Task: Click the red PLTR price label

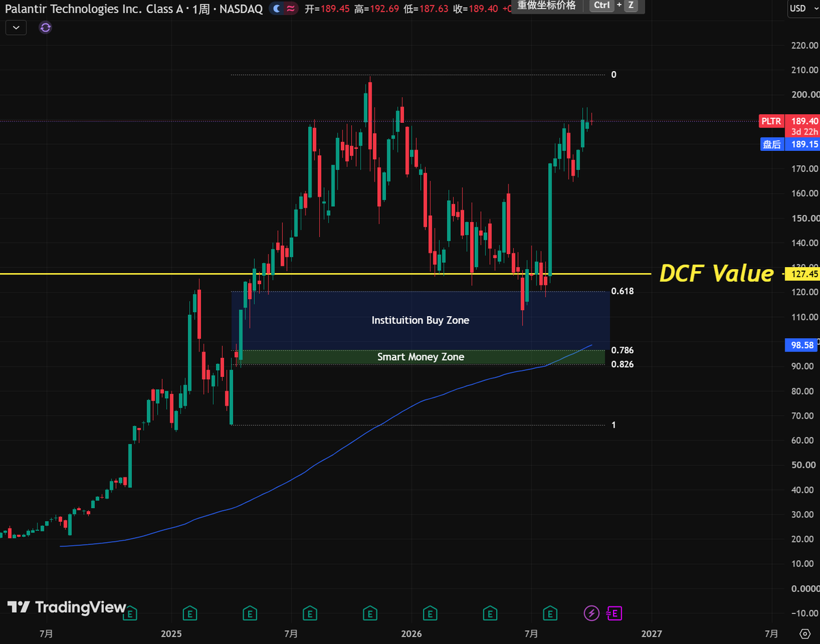Action: [x=771, y=121]
